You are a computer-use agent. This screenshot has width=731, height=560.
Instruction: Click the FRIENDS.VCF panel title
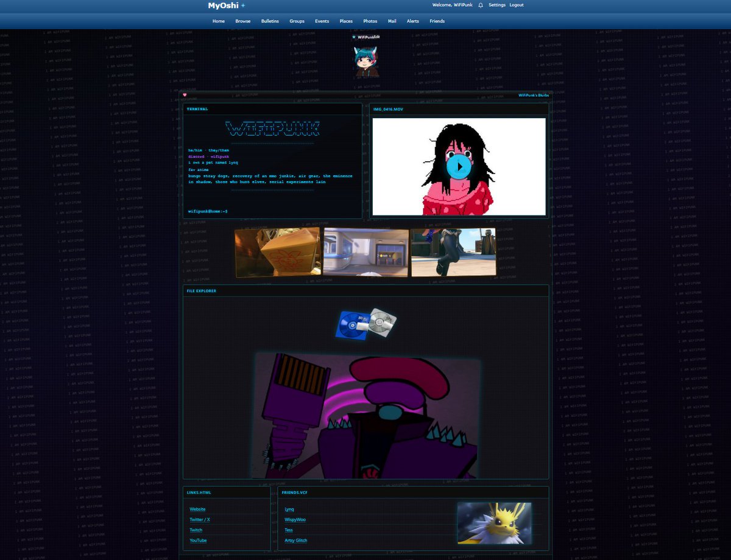(295, 492)
